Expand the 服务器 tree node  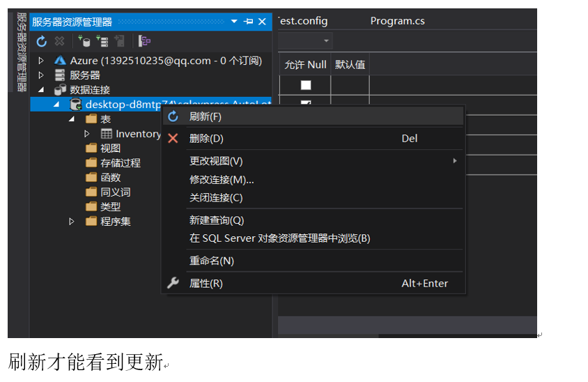click(x=41, y=75)
